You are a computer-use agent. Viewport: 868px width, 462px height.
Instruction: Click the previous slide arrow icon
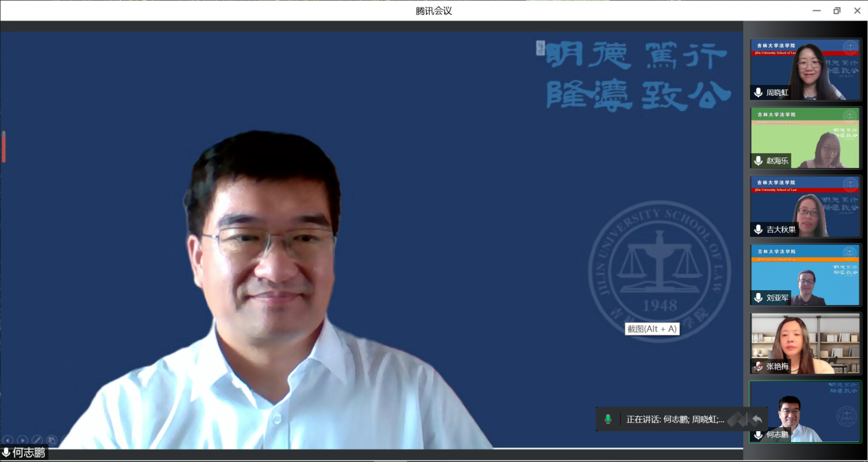(8, 440)
